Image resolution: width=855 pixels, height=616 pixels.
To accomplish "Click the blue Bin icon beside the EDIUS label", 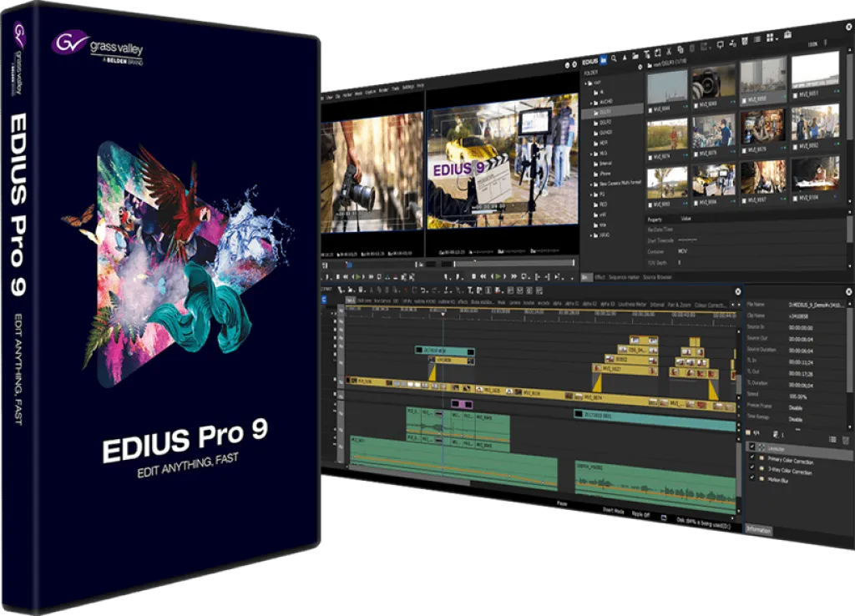I will (x=603, y=60).
